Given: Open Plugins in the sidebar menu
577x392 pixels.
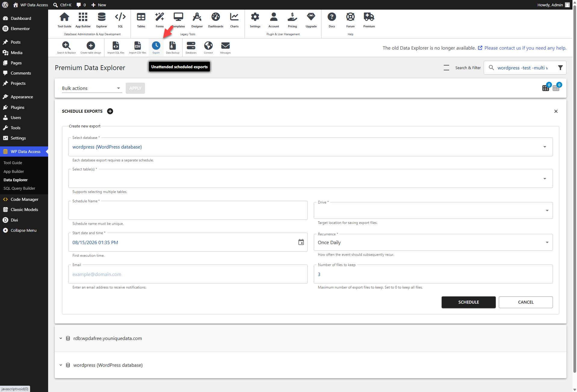Looking at the screenshot, I should [x=17, y=107].
